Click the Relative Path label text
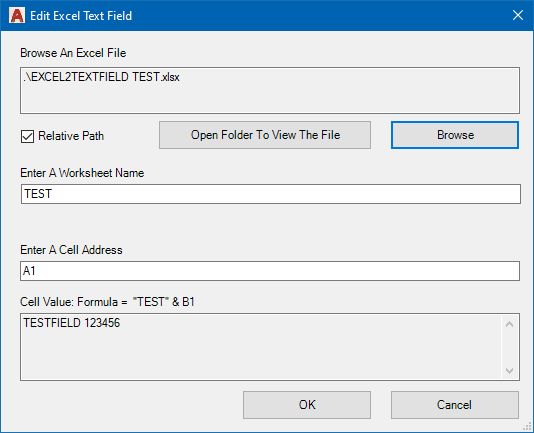534x433 pixels. (x=71, y=136)
